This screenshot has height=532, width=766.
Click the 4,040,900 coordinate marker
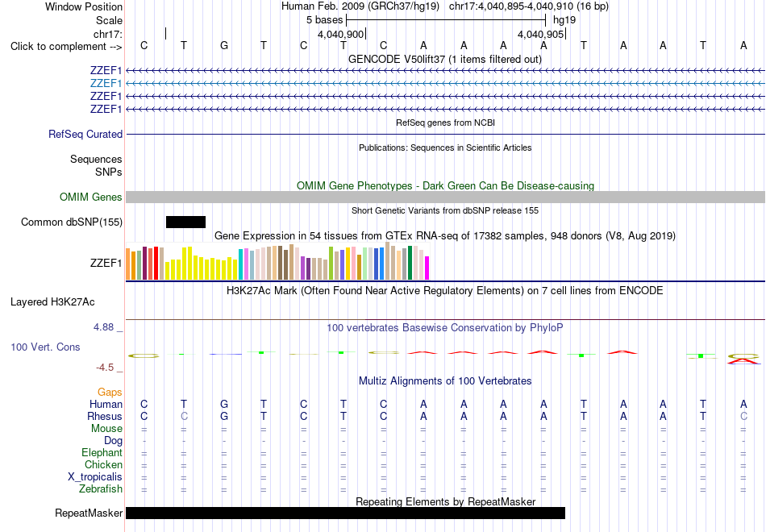point(340,34)
